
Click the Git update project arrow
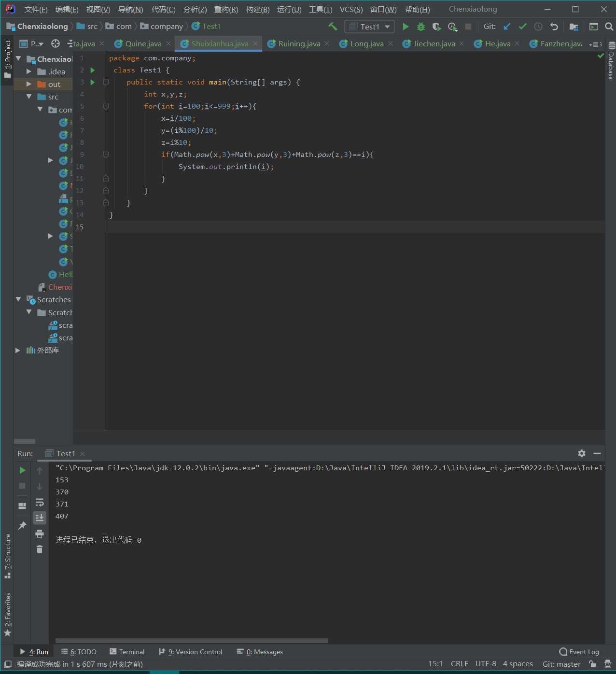pyautogui.click(x=506, y=27)
